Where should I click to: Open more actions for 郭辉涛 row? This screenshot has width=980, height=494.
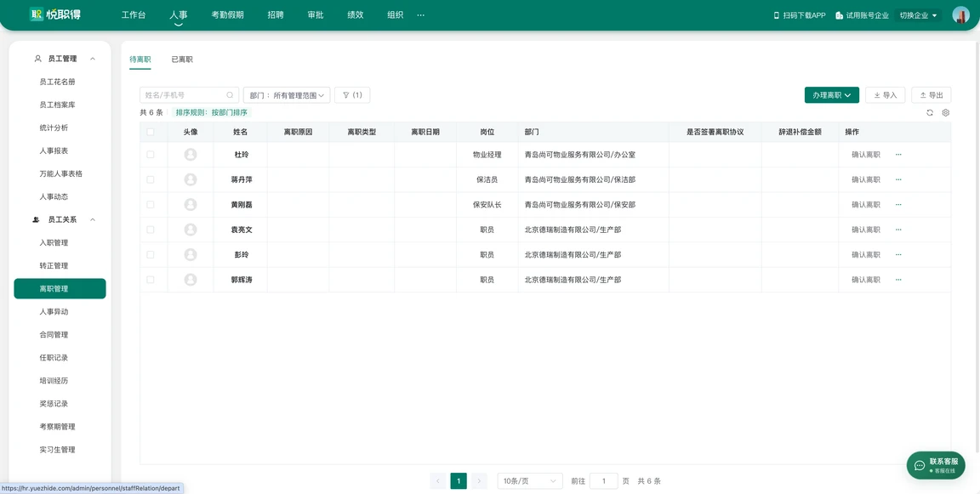pos(898,280)
